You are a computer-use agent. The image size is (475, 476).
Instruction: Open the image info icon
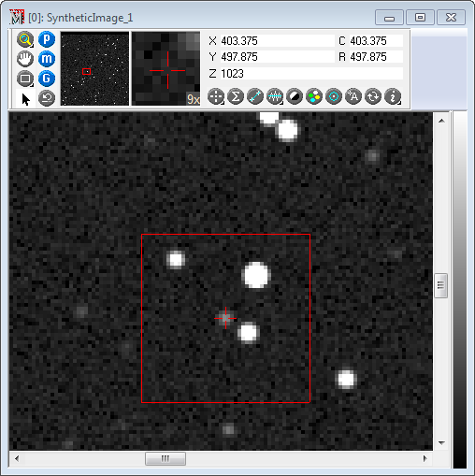click(x=393, y=96)
